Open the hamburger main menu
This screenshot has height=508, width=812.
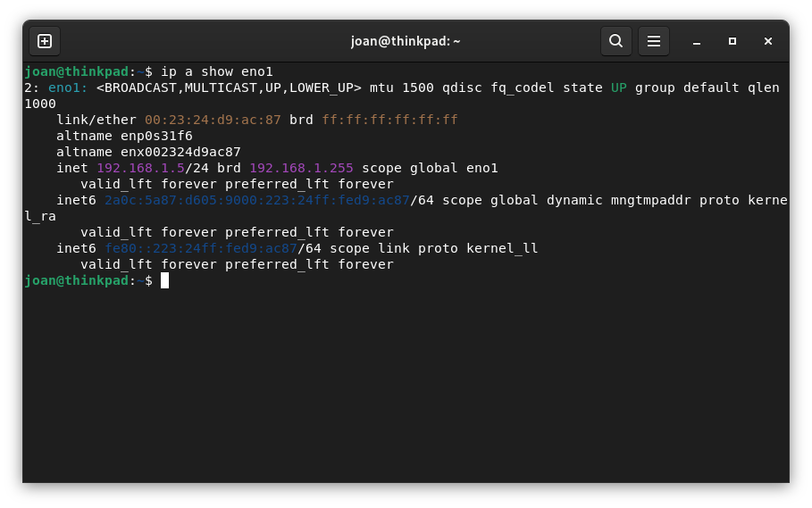pos(653,41)
